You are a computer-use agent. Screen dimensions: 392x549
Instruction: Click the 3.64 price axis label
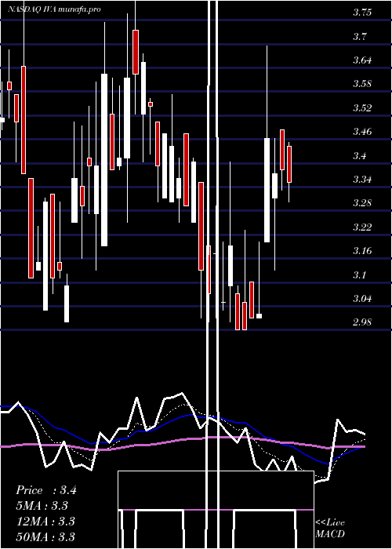click(x=362, y=60)
